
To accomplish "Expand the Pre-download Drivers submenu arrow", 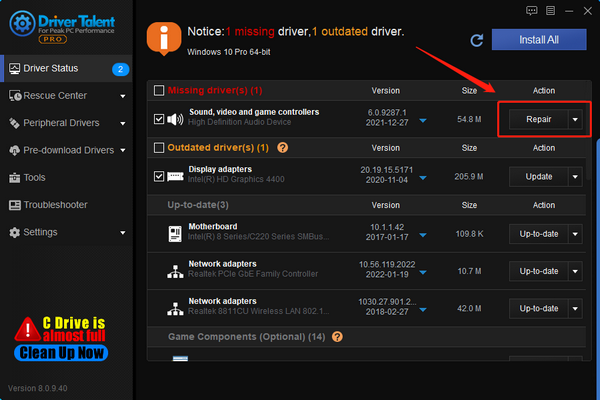I will pyautogui.click(x=122, y=150).
